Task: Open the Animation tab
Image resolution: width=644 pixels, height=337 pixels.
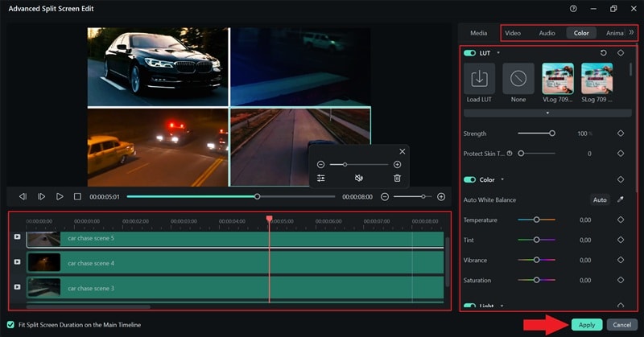Action: click(614, 33)
